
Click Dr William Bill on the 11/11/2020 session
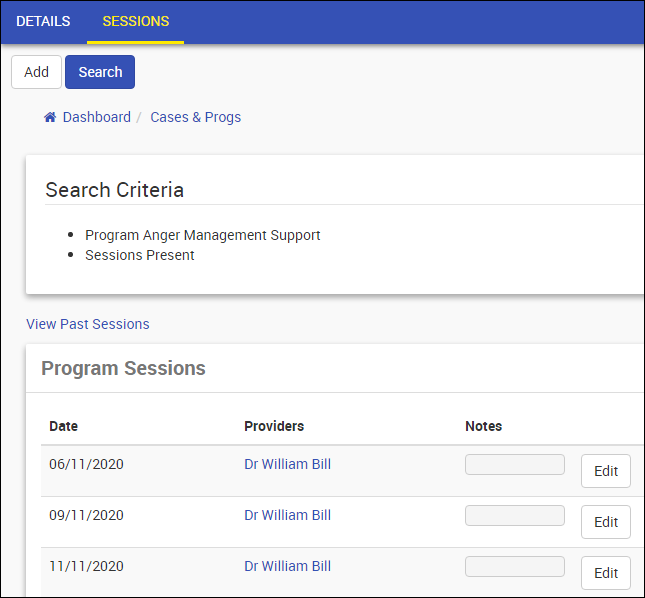point(287,566)
